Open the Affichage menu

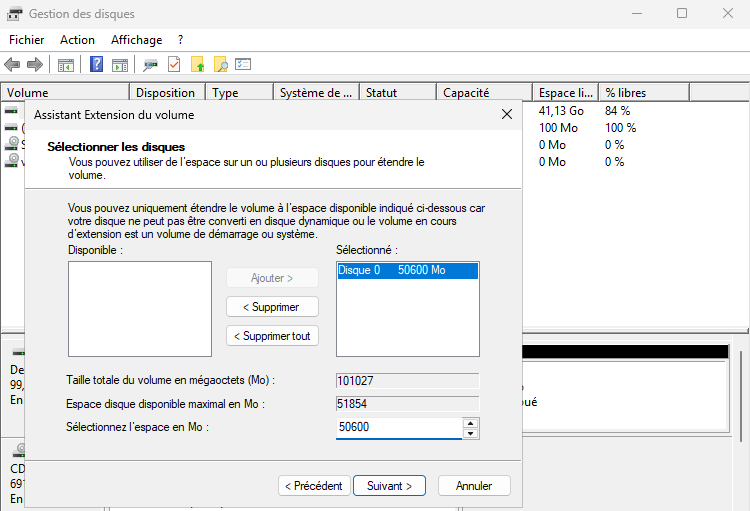[136, 40]
